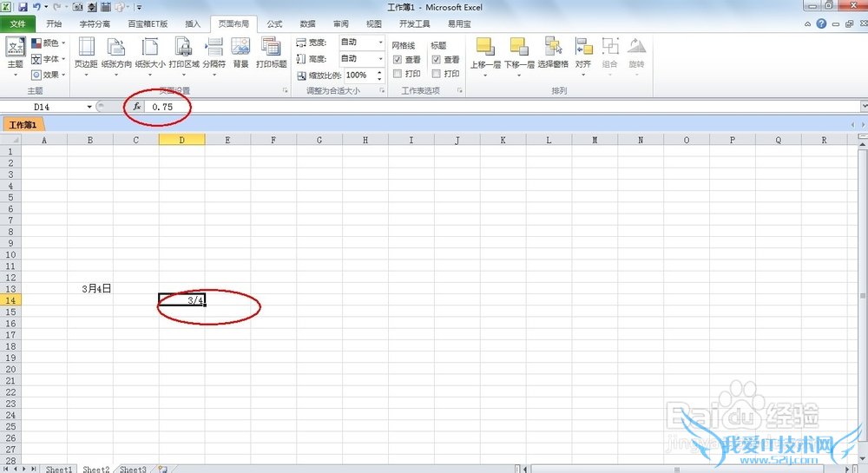Click the select-all corner button
The height and width of the screenshot is (473, 868).
[10, 140]
